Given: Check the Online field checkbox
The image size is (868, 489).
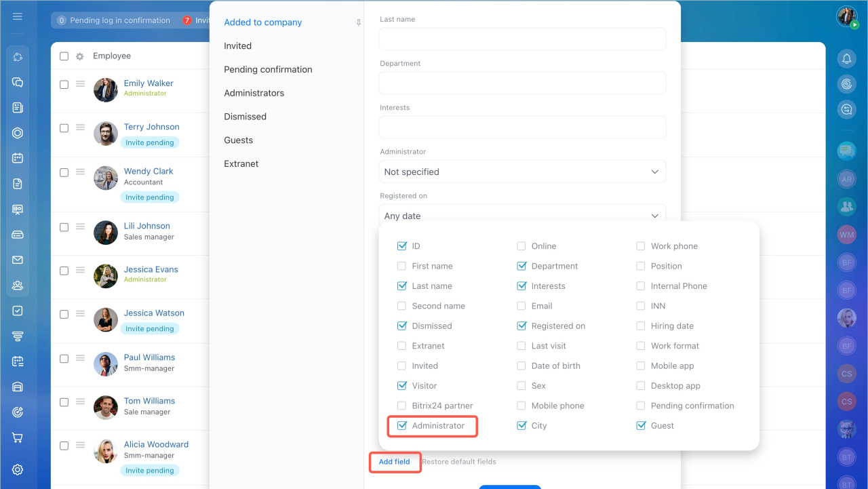Looking at the screenshot, I should tap(521, 246).
